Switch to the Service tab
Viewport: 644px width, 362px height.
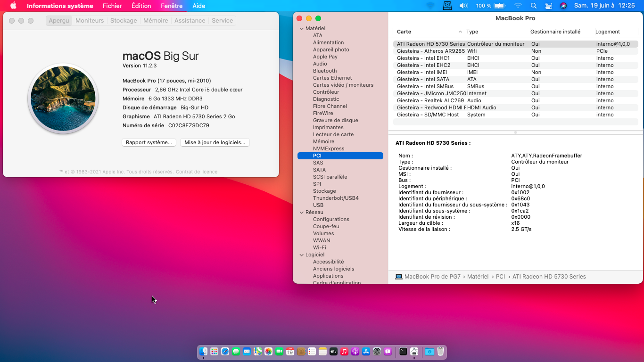223,21
